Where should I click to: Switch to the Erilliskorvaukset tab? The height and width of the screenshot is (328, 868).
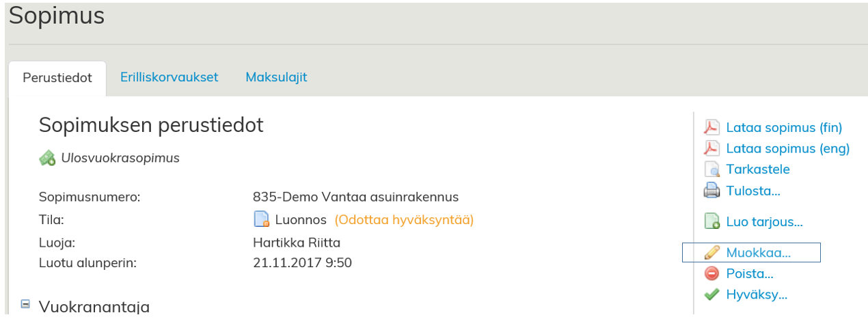click(x=169, y=77)
